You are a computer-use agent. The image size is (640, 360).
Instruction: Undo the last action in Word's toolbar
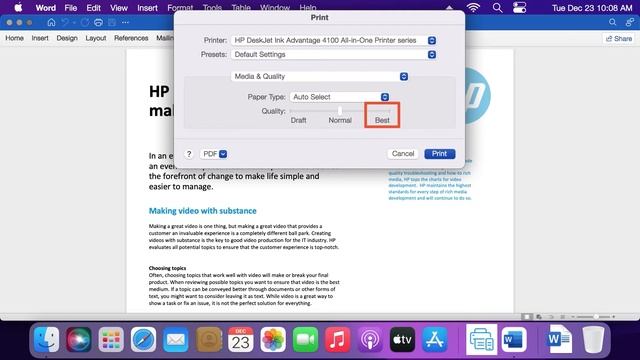[x=65, y=22]
